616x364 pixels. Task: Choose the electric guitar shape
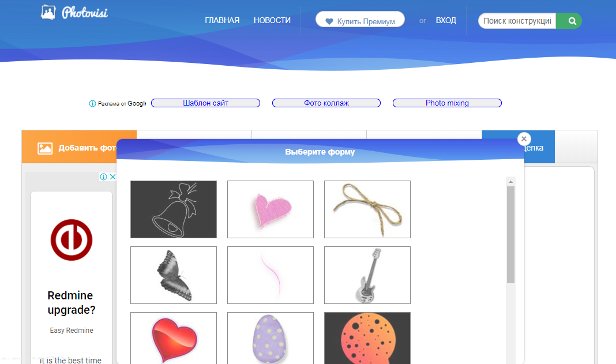[367, 275]
